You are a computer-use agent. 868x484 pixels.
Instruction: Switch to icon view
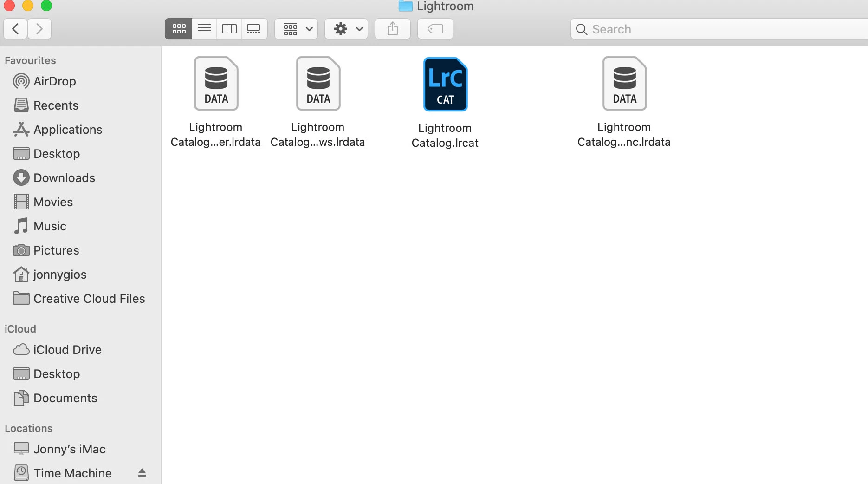click(x=179, y=29)
